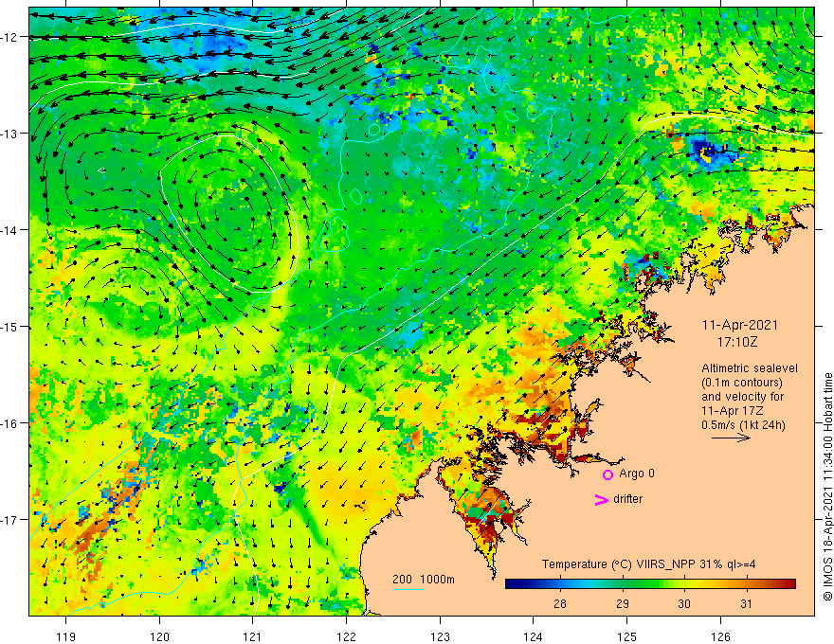The width and height of the screenshot is (834, 644).
Task: Click the 'Argo 0' legend label
Action: click(637, 474)
